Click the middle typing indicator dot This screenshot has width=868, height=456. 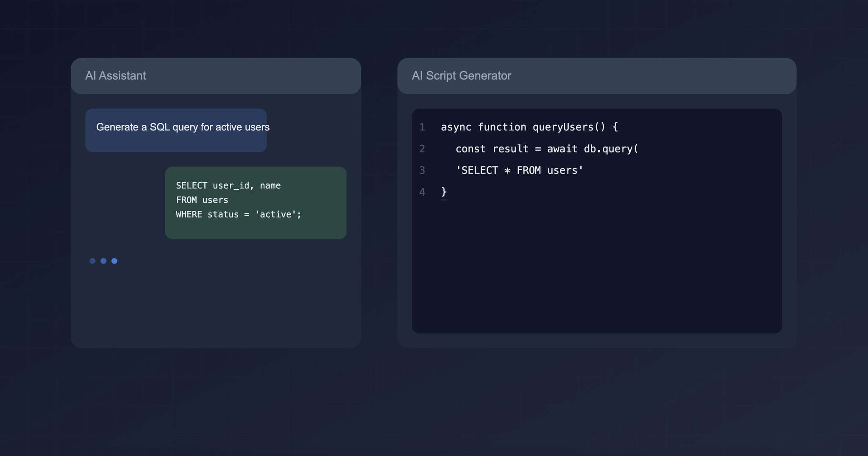click(x=103, y=261)
